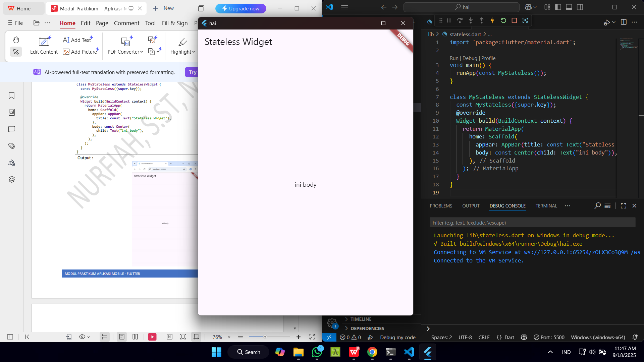This screenshot has width=644, height=362.
Task: Toggle the eye view mode in PDF status bar
Action: [85, 337]
